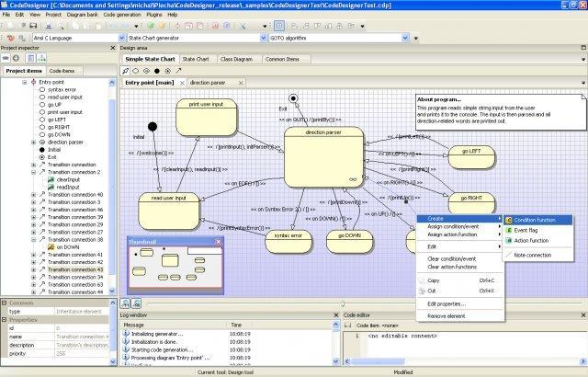Open the Diagram bank menu

click(x=83, y=15)
